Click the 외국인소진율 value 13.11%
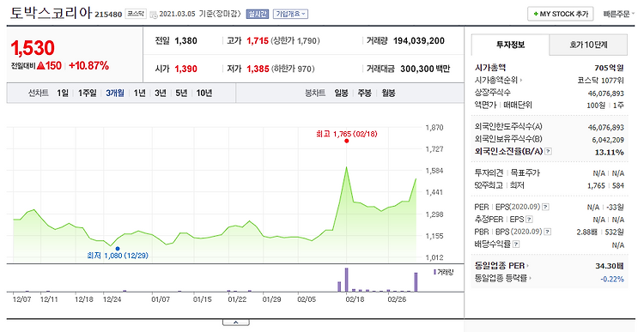The image size is (644, 332). pos(610,152)
